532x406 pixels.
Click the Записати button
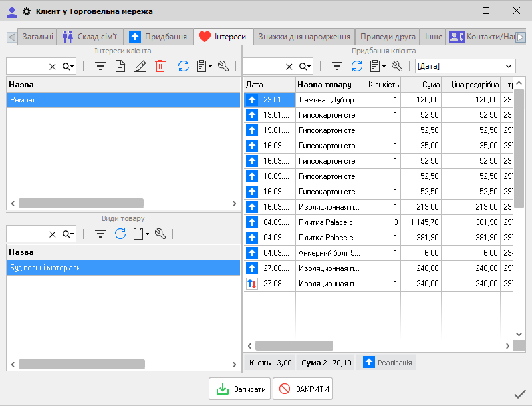pyautogui.click(x=239, y=389)
